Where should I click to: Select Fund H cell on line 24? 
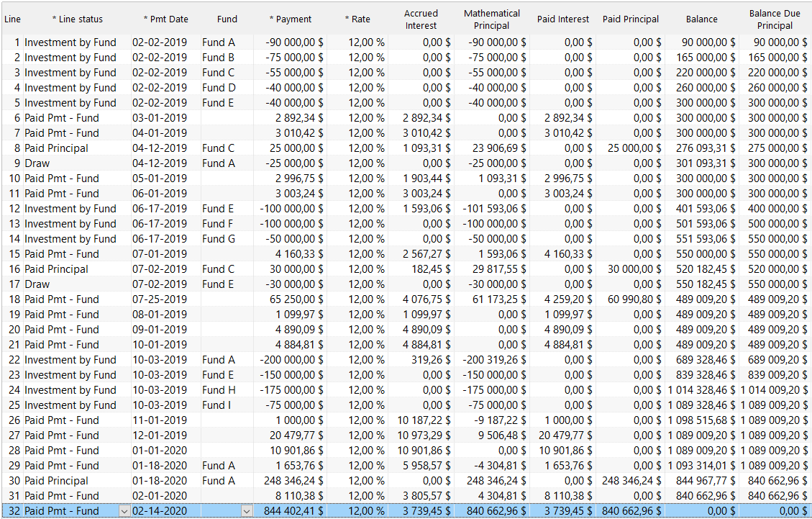coord(219,390)
